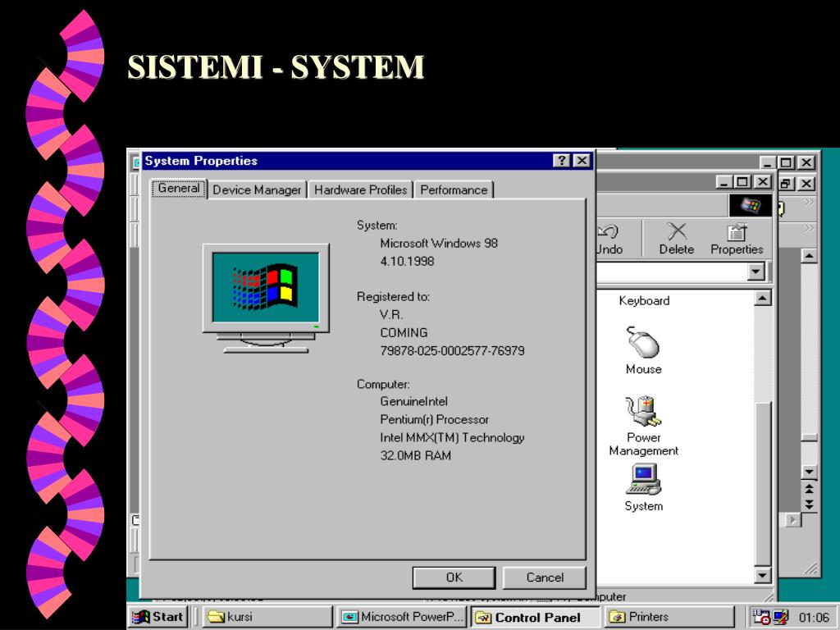Click the system tray network monitor icon
Image resolution: width=840 pixels, height=630 pixels.
tap(780, 617)
